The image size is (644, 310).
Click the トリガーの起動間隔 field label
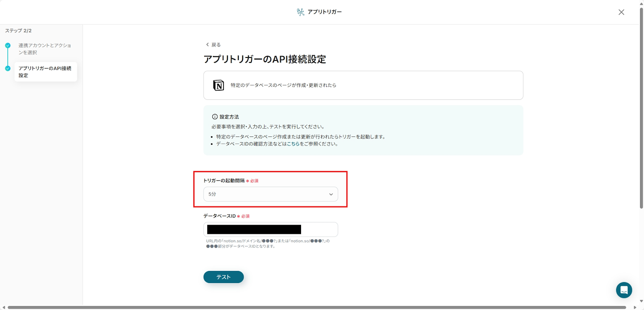coord(224,181)
